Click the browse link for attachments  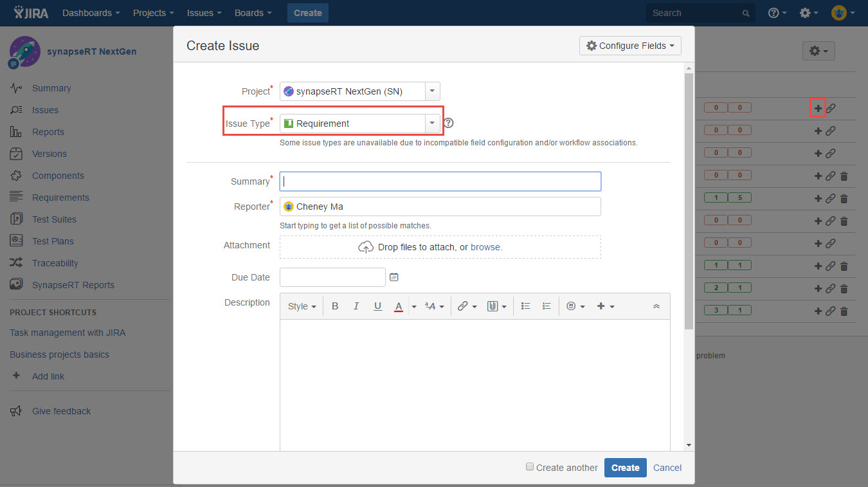(485, 247)
